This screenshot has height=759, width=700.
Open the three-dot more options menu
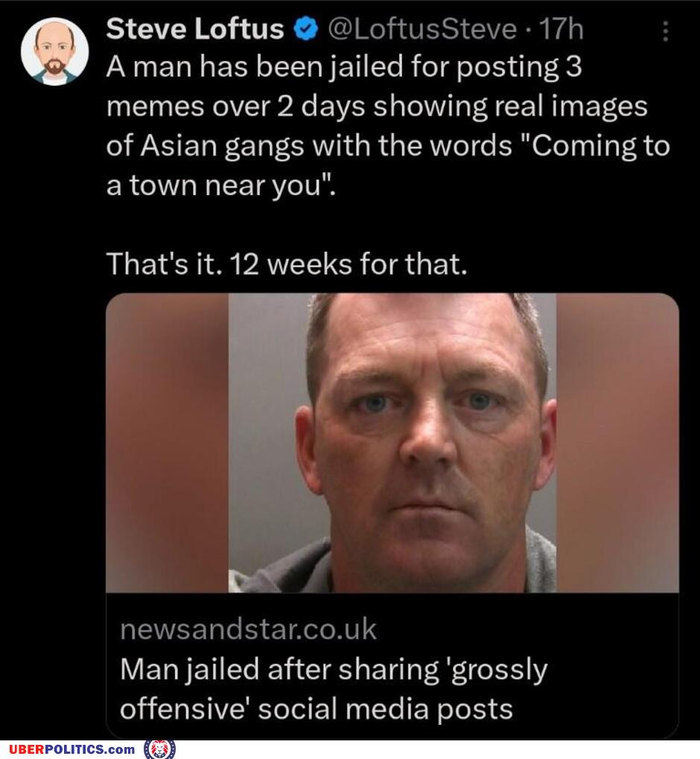pos(666,31)
